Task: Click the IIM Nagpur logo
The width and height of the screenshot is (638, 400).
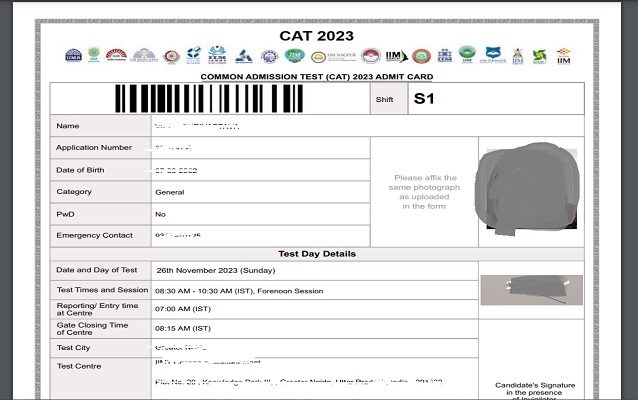Action: [334, 57]
